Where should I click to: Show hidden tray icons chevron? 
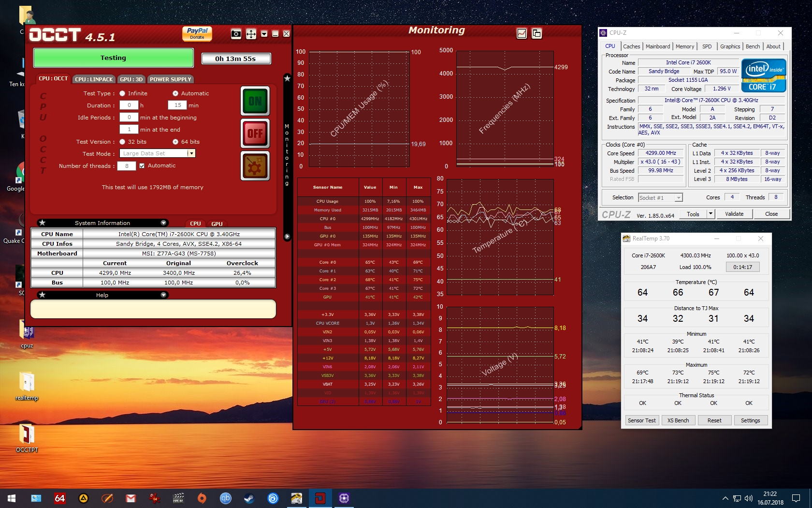(x=725, y=498)
